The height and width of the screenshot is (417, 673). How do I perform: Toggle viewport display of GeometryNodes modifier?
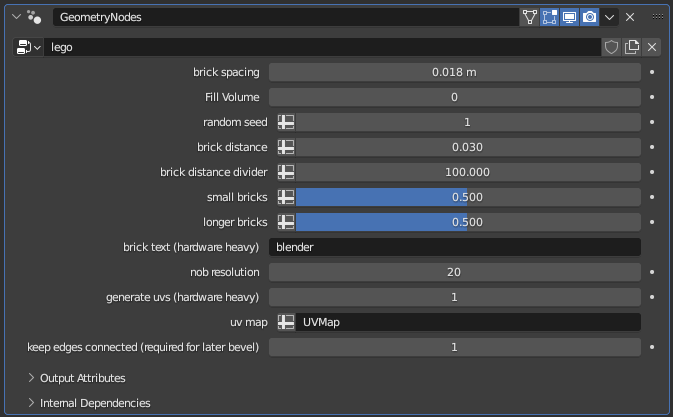pos(569,17)
